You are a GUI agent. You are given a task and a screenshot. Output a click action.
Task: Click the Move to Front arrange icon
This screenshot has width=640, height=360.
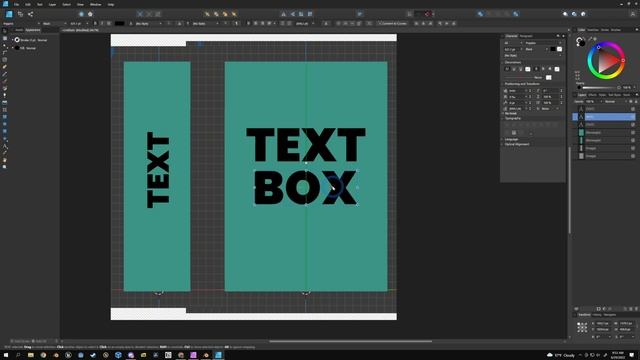pos(234,14)
